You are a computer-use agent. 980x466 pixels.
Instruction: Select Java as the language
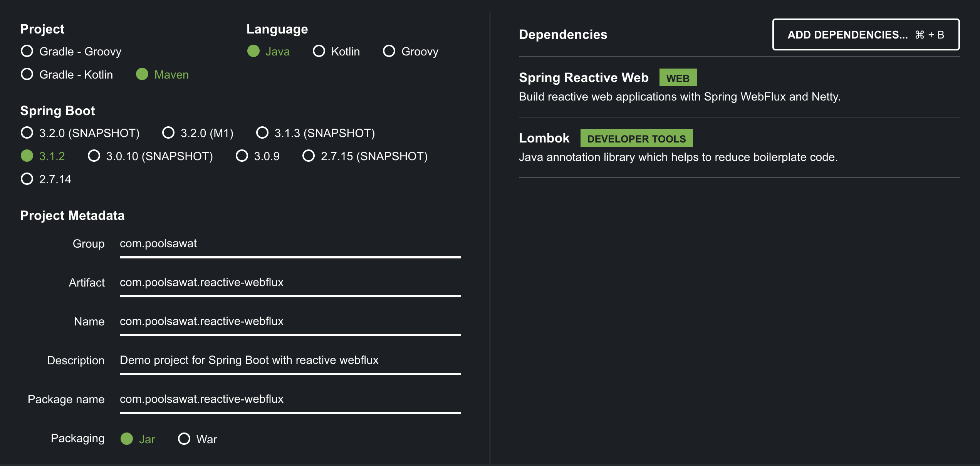268,51
